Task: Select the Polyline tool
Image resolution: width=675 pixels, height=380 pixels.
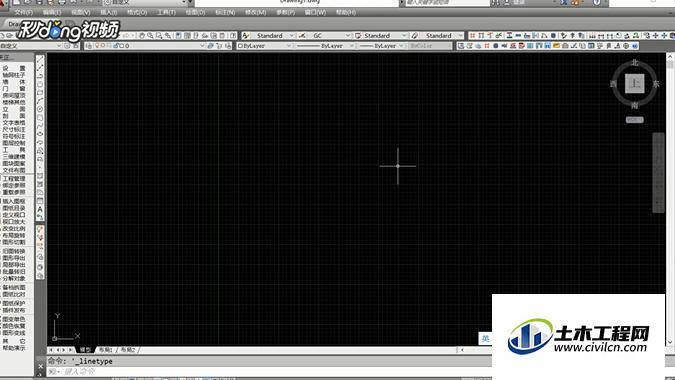Action: click(x=40, y=76)
